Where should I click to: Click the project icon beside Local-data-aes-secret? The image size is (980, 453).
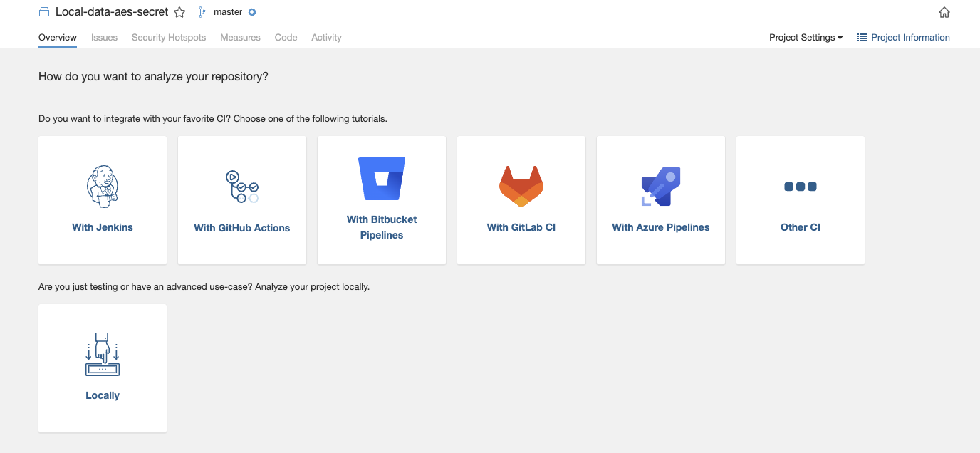[x=44, y=12]
